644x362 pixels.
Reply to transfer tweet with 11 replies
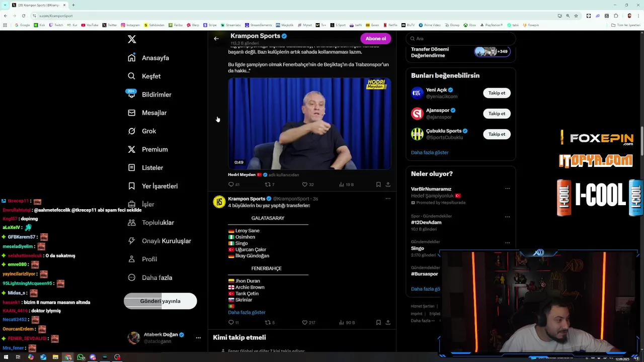[x=233, y=322]
